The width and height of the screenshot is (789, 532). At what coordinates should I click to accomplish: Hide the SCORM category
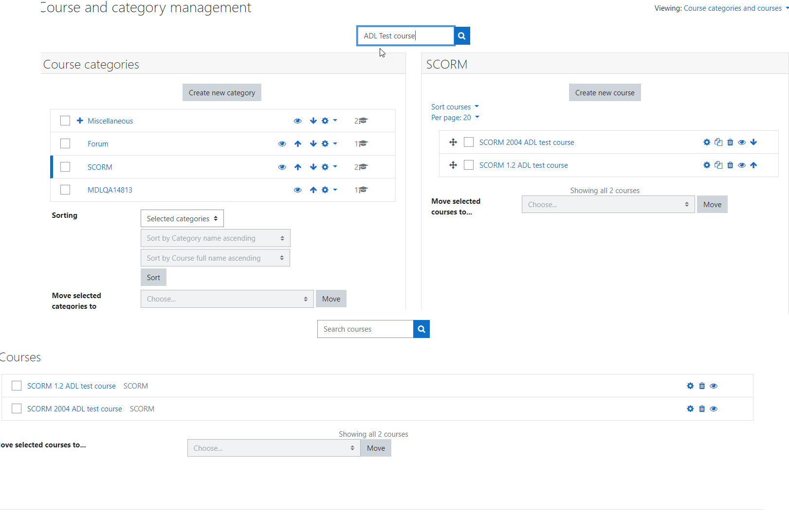pos(282,167)
